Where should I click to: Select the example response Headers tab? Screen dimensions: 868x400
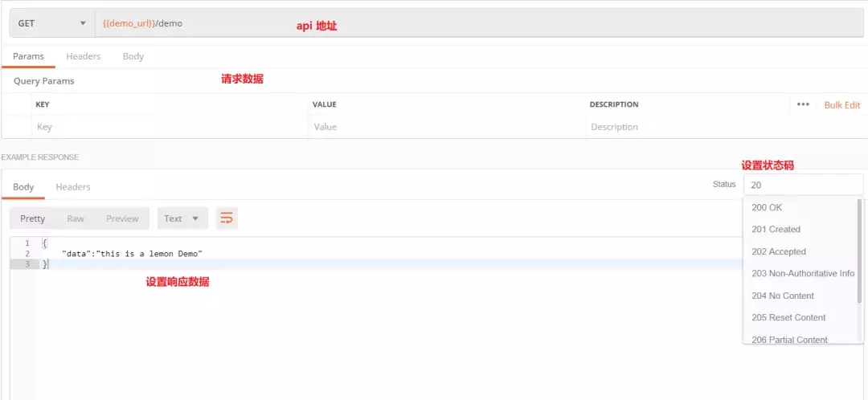coord(72,187)
